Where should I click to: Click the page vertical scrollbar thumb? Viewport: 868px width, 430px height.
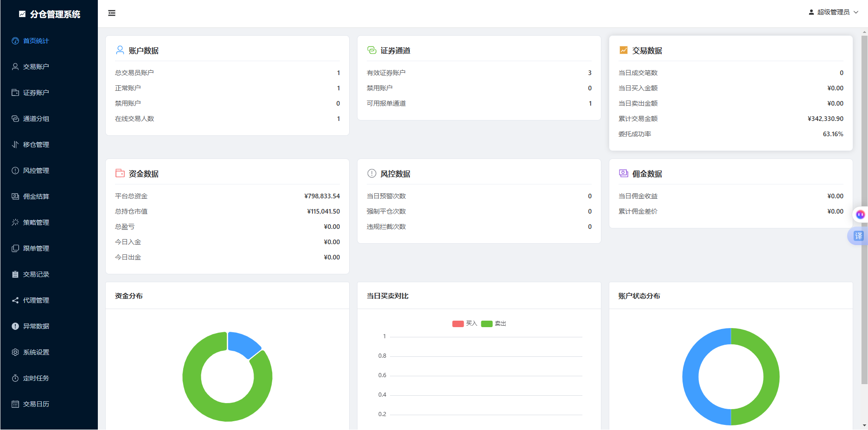[864, 209]
